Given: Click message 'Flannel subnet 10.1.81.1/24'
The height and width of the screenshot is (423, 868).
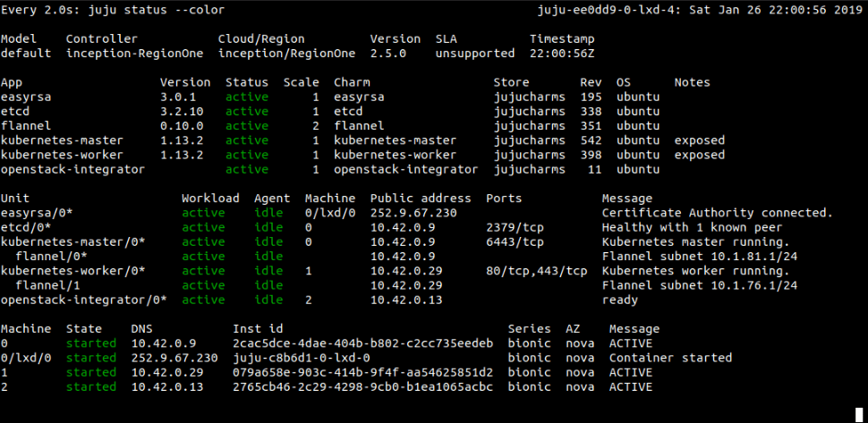Looking at the screenshot, I should (699, 256).
